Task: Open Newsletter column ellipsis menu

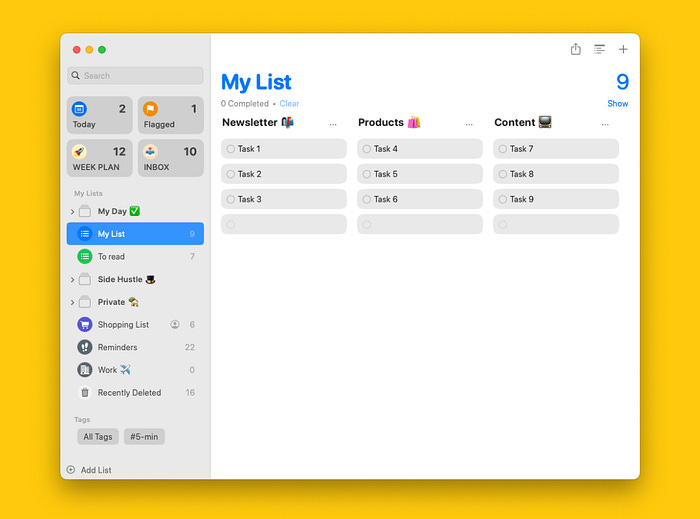Action: tap(333, 125)
